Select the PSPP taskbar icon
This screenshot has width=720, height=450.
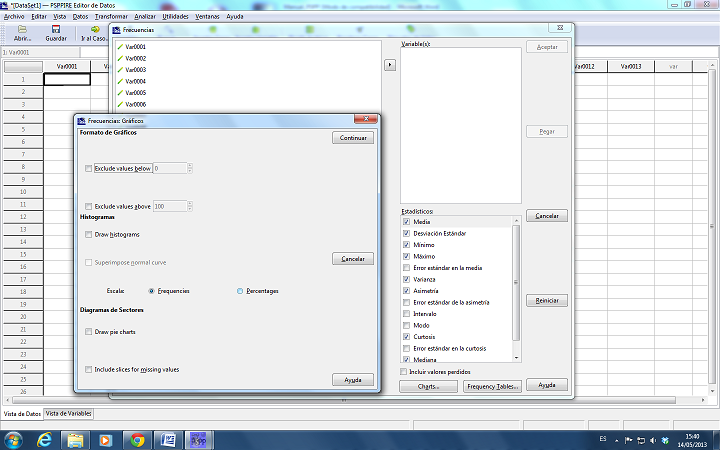198,440
